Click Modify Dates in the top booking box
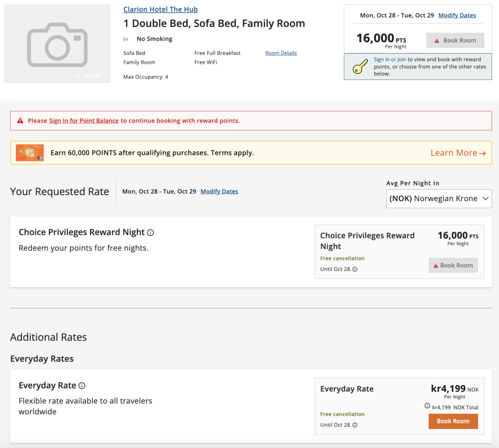 457,15
